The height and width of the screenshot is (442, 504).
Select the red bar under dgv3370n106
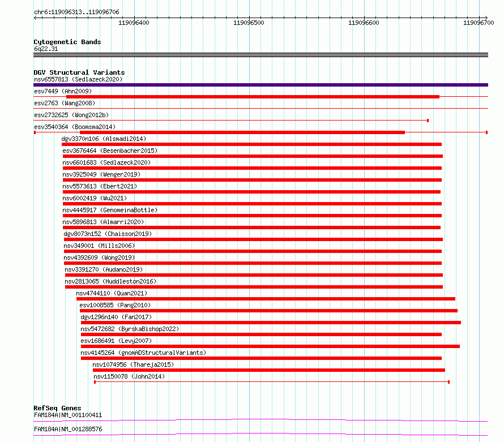coord(251,144)
